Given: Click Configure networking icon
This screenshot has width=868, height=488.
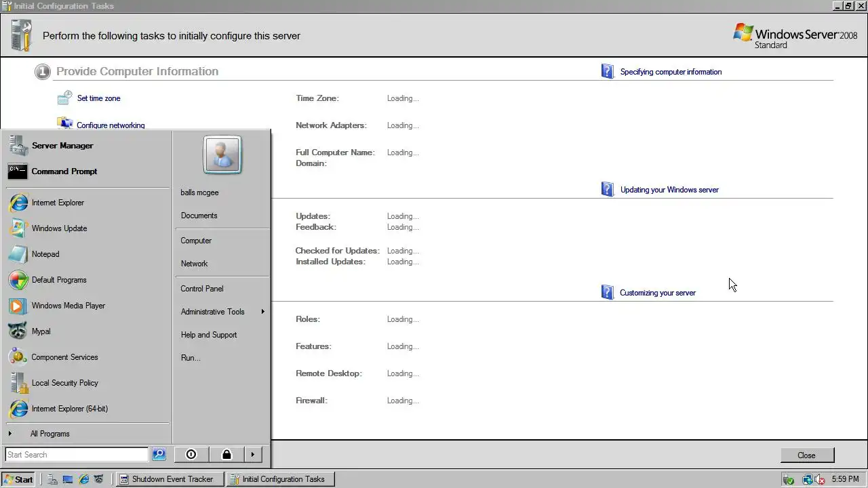Looking at the screenshot, I should click(64, 123).
